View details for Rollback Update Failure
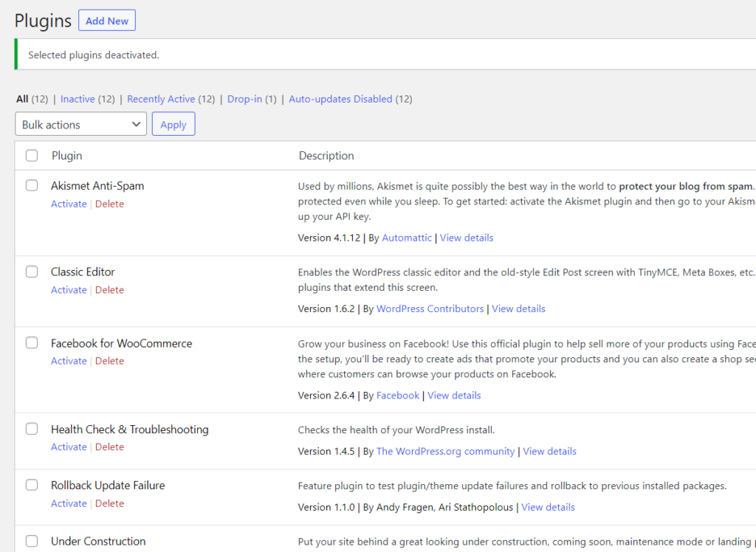The image size is (756, 552). pyautogui.click(x=549, y=507)
